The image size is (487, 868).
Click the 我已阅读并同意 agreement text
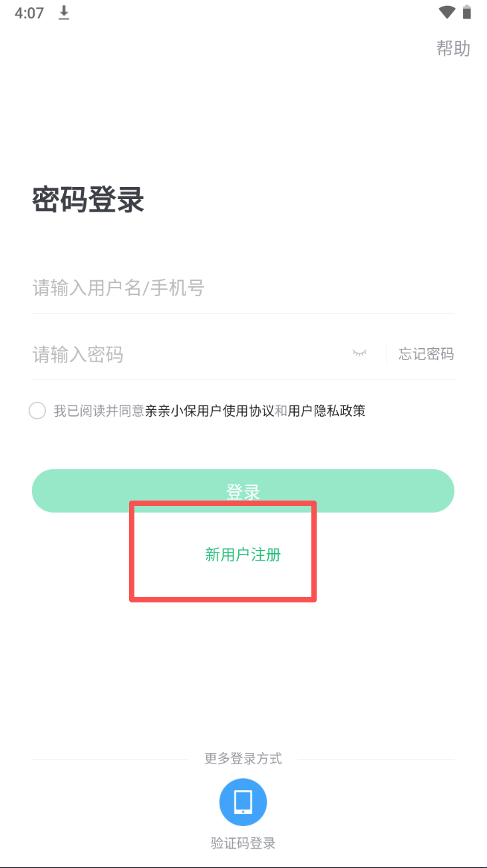pyautogui.click(x=99, y=411)
